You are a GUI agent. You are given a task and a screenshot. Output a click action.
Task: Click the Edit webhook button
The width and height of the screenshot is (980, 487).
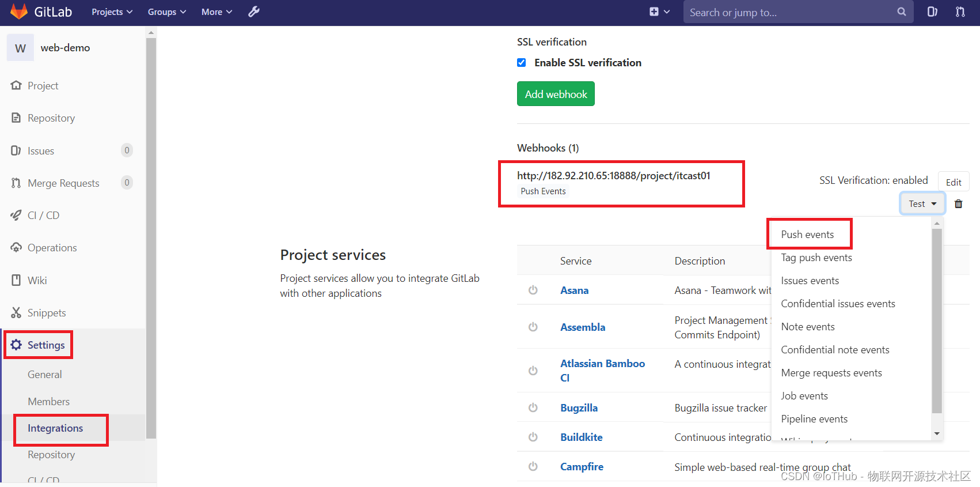point(954,182)
